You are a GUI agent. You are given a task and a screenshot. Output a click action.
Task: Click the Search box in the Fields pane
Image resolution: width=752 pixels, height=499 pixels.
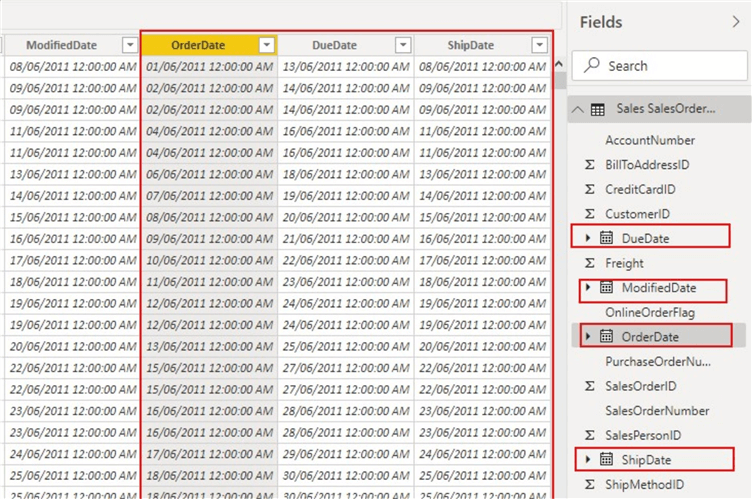[x=659, y=66]
